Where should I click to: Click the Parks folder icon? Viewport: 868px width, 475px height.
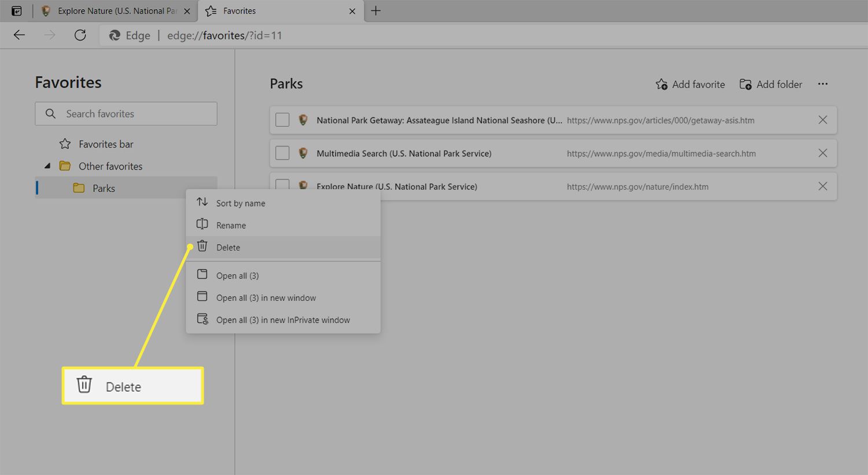(x=79, y=188)
